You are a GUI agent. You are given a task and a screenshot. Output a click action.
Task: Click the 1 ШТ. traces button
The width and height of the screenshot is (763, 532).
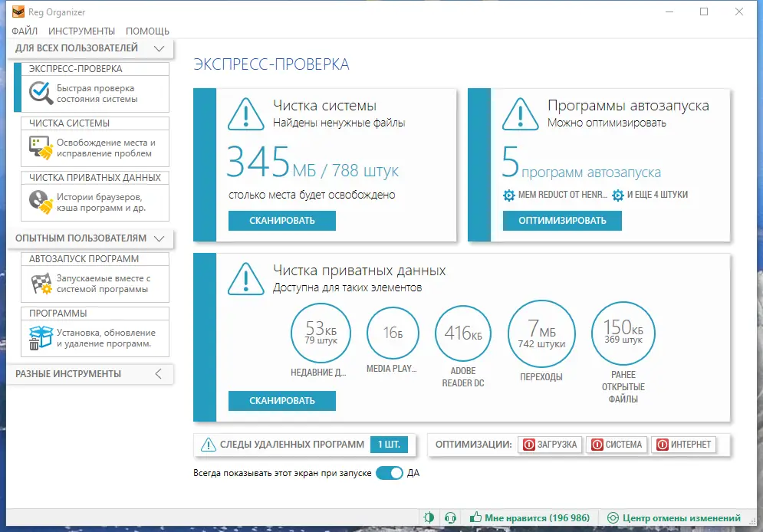pyautogui.click(x=389, y=445)
